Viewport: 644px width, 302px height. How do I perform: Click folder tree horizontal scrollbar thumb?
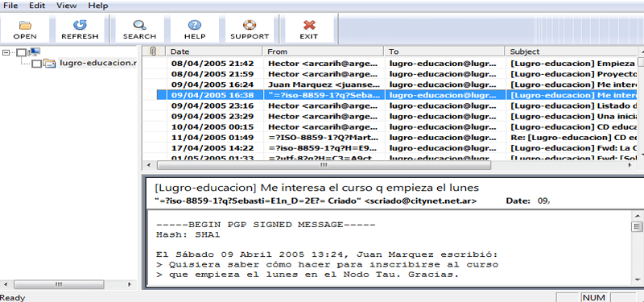coord(58,284)
